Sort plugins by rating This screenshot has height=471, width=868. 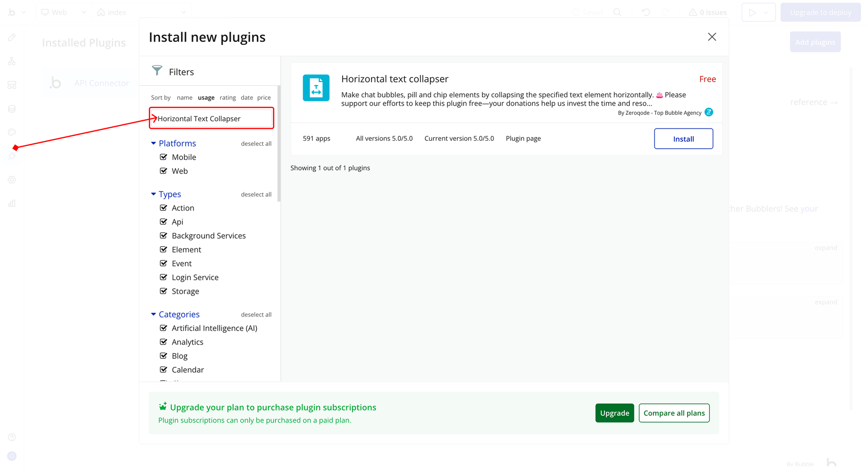click(228, 98)
